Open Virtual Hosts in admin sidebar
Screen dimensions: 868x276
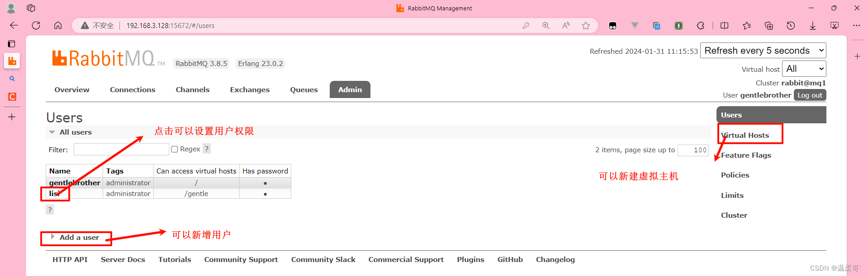coord(745,136)
